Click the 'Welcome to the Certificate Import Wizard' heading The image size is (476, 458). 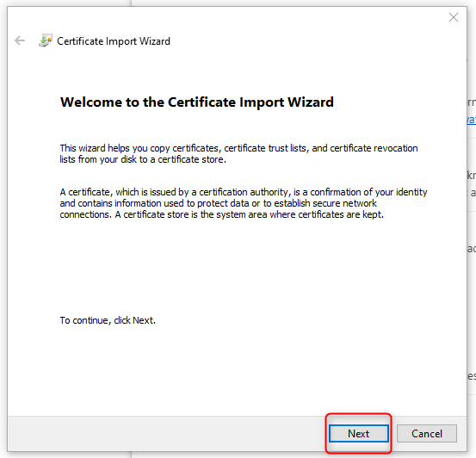(x=197, y=102)
